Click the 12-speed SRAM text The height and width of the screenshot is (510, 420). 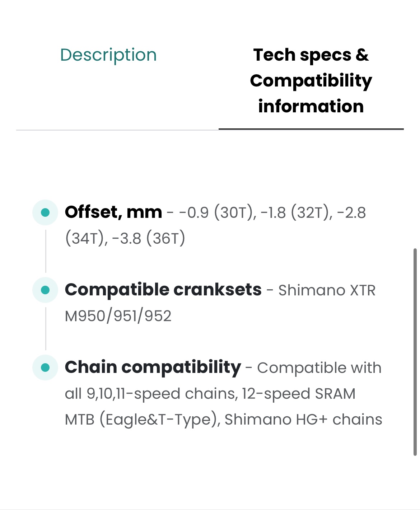299,394
